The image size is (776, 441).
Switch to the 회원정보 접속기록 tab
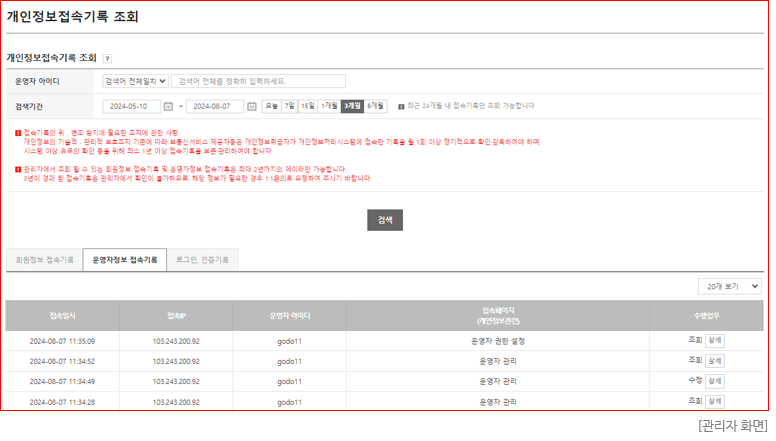coord(44,260)
